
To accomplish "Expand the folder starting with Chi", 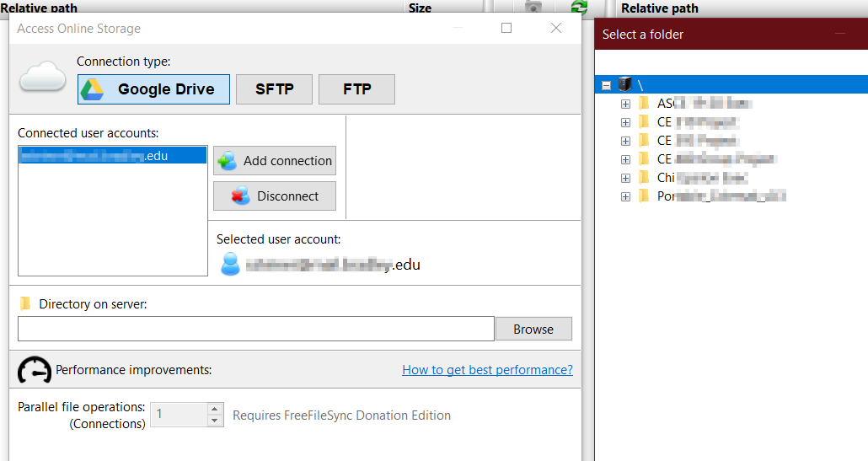I will coord(625,178).
